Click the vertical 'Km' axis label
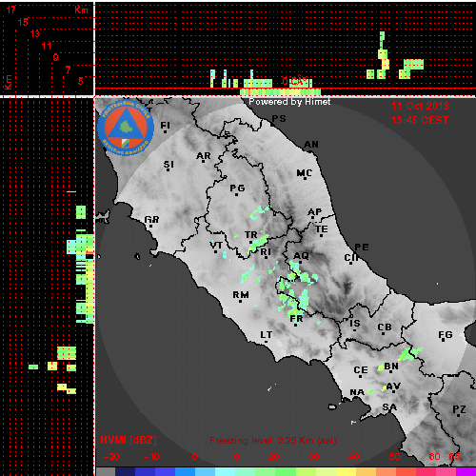 tap(8, 82)
